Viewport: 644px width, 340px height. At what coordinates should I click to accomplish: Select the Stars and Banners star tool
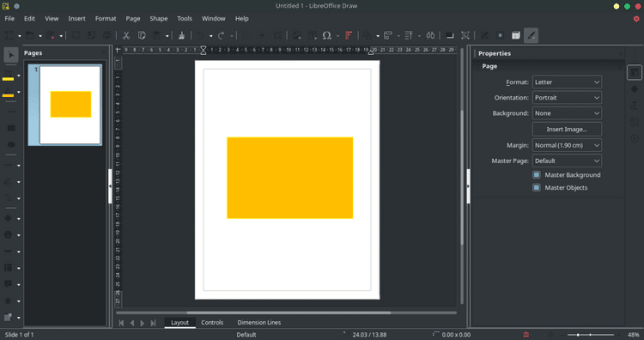pos(9,301)
